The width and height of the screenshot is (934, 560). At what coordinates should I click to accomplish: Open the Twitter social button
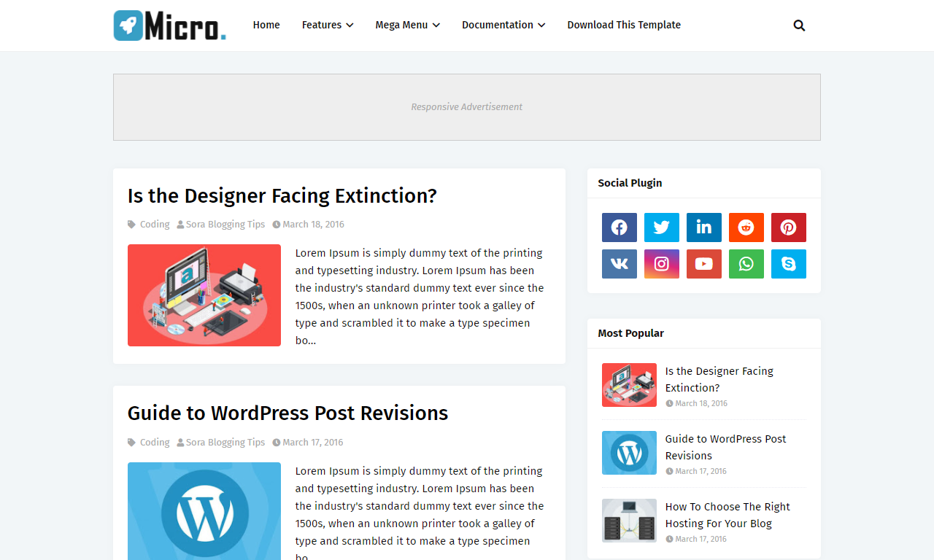[x=662, y=227]
